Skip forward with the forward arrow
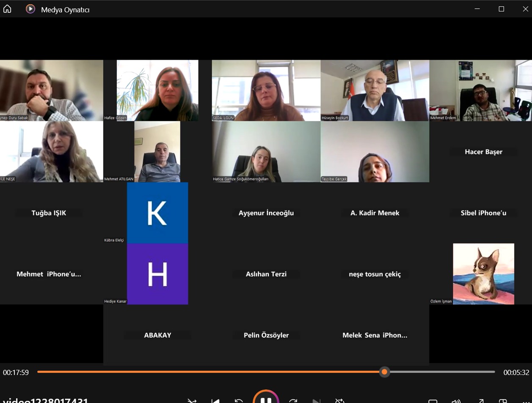The width and height of the screenshot is (532, 403). tap(293, 400)
